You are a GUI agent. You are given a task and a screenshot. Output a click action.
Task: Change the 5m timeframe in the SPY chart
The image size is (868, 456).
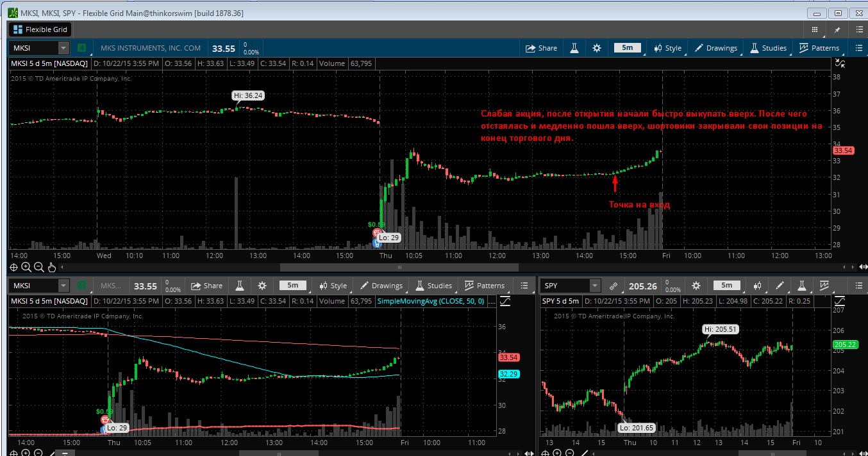pyautogui.click(x=726, y=286)
